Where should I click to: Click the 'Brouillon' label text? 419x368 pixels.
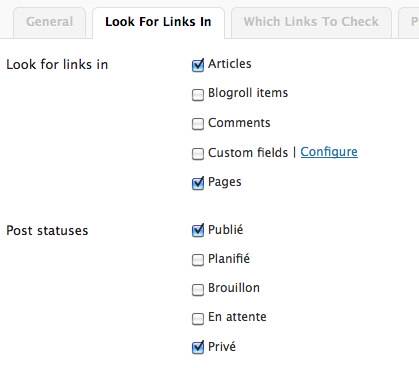tap(234, 288)
